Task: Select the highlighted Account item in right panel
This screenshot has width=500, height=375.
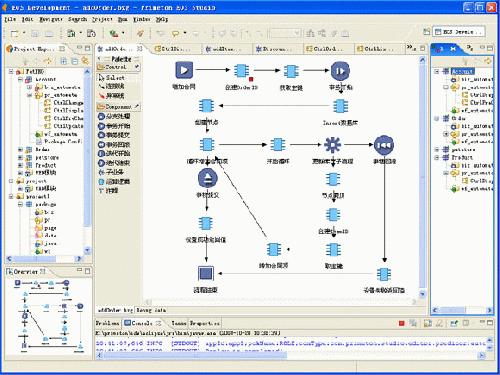Action: click(x=462, y=71)
